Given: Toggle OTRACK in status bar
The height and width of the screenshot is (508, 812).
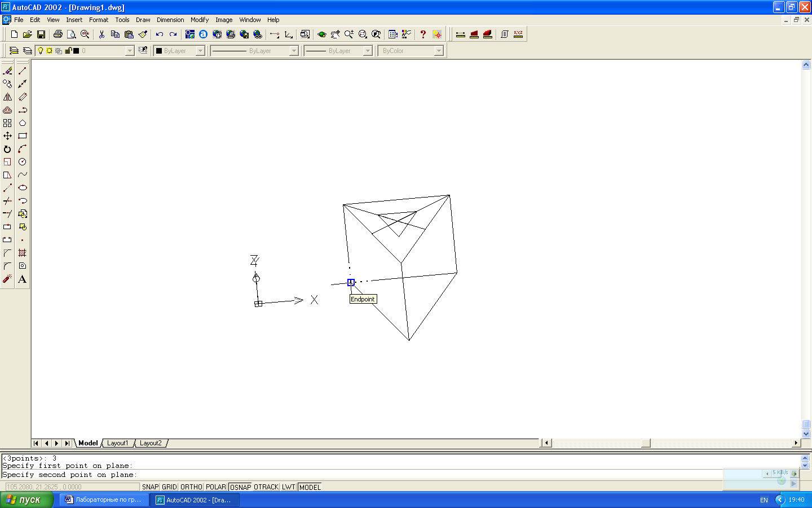Looking at the screenshot, I should click(x=266, y=487).
